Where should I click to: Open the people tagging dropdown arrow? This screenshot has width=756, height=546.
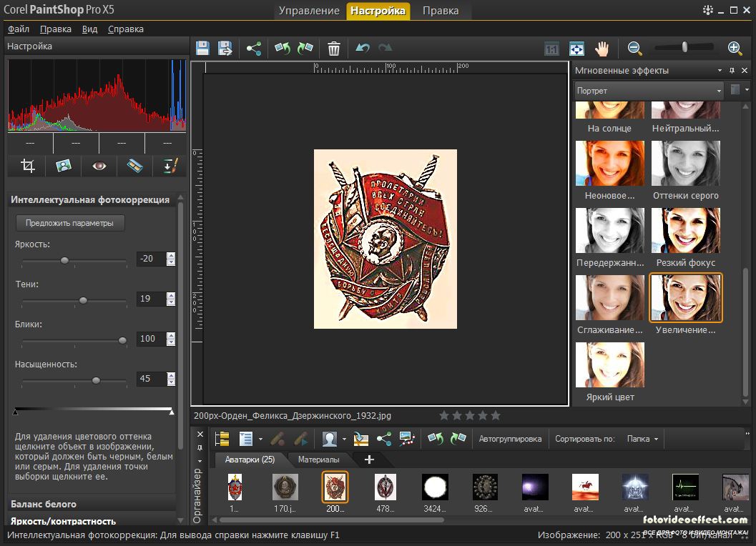(344, 439)
